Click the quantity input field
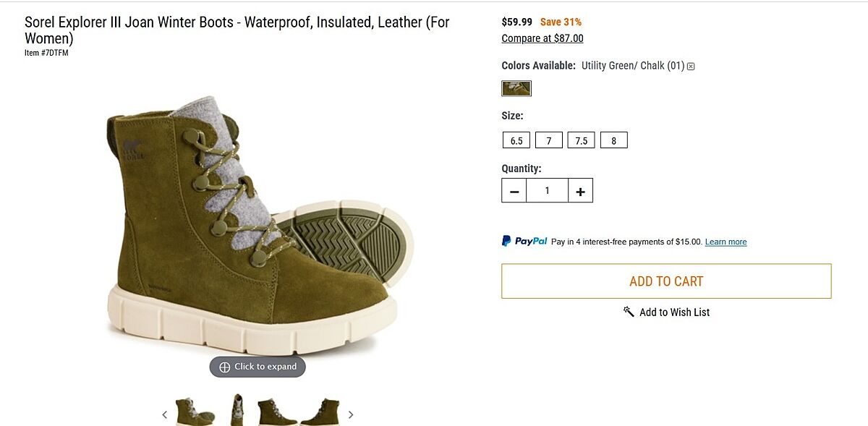Screen dimensions: 868x426 (x=547, y=191)
